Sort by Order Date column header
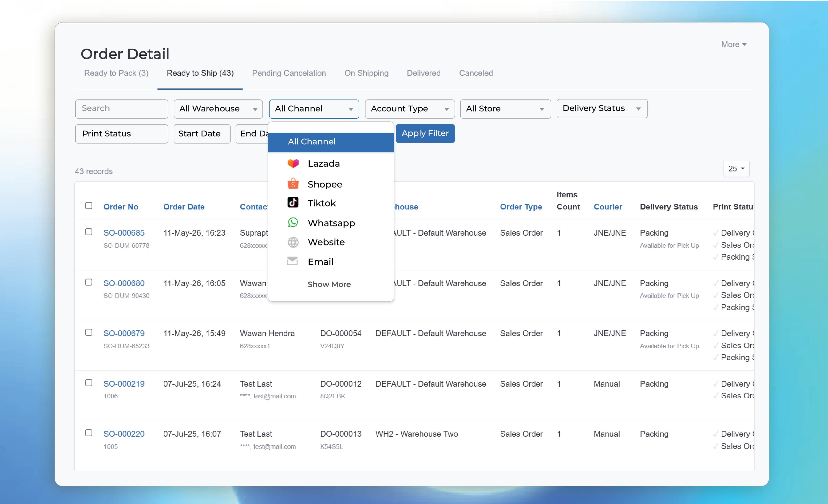 (184, 207)
